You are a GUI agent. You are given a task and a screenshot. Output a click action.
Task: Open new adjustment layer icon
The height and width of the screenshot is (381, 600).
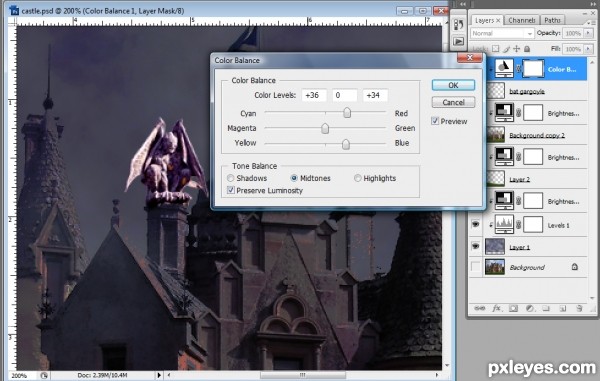tap(530, 308)
